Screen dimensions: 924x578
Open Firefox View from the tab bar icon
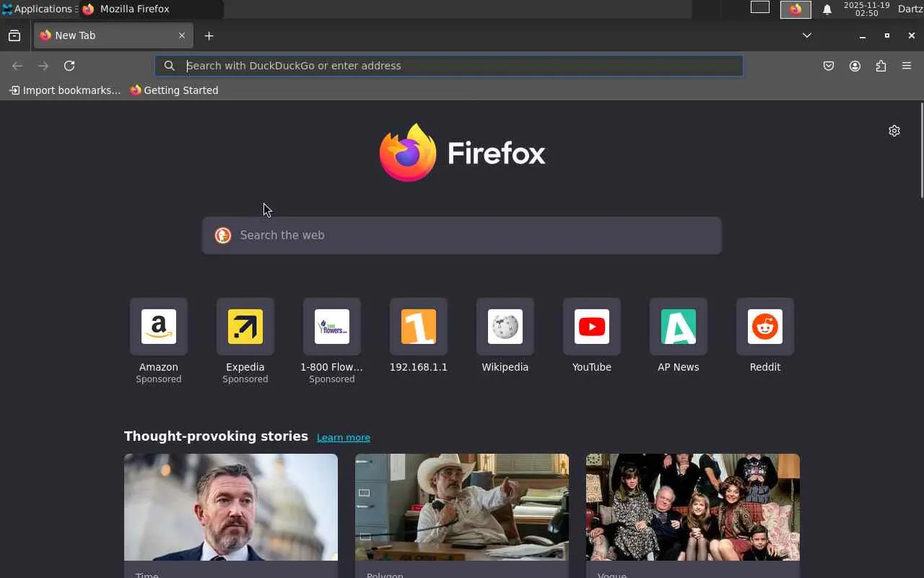point(14,35)
